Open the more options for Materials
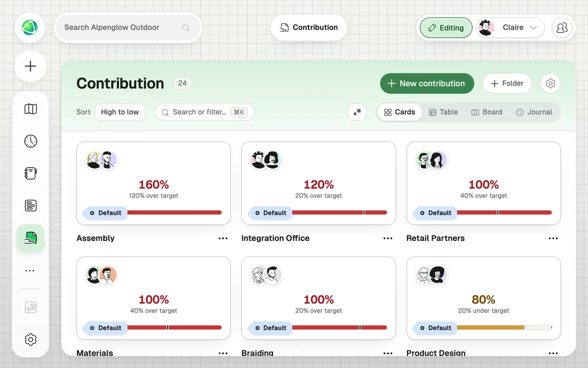The width and height of the screenshot is (588, 368). (x=223, y=353)
